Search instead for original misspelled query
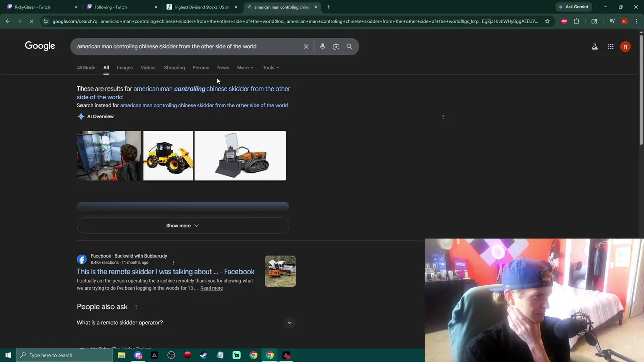This screenshot has height=362, width=644. pos(204,105)
